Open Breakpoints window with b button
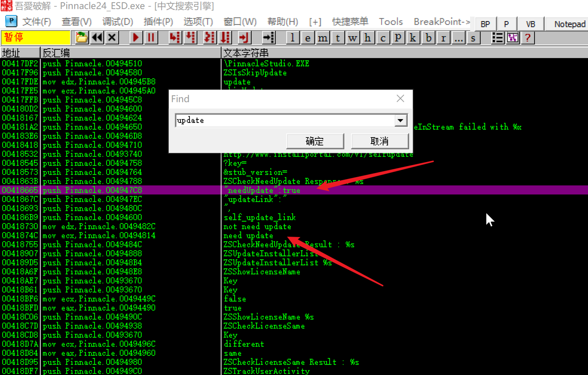The width and height of the screenshot is (588, 375). click(x=428, y=38)
